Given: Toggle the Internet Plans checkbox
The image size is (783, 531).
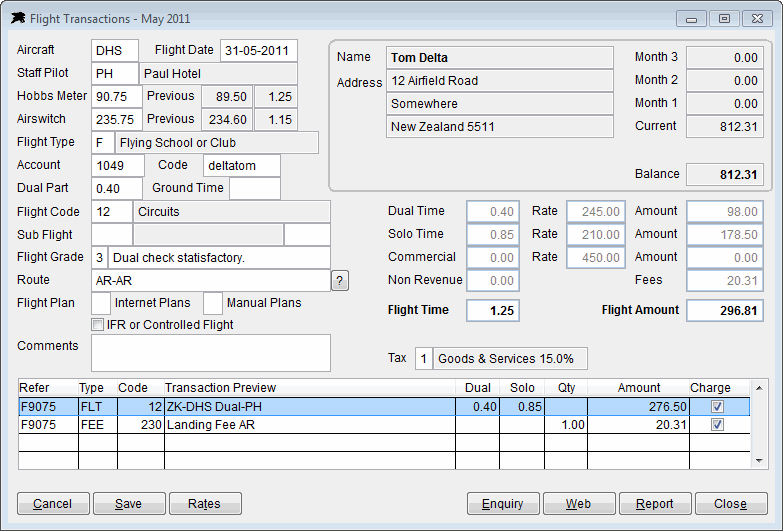Looking at the screenshot, I should click(x=101, y=303).
